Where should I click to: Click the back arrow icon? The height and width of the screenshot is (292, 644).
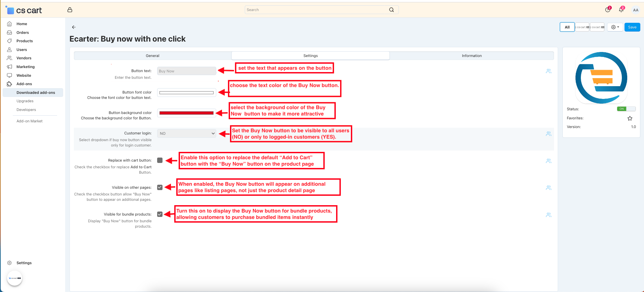pyautogui.click(x=74, y=27)
